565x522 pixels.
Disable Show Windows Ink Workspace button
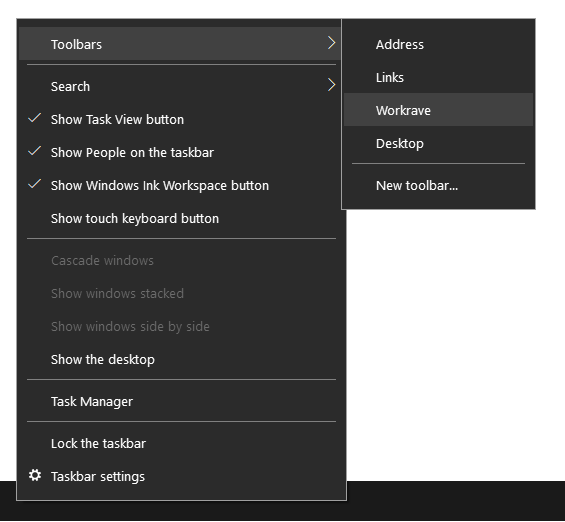point(181,186)
